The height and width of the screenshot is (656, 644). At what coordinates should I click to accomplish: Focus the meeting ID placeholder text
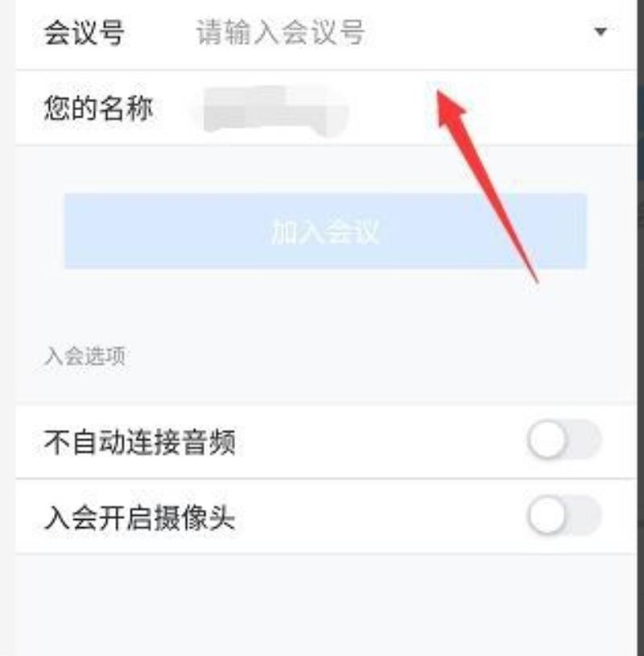pos(281,32)
